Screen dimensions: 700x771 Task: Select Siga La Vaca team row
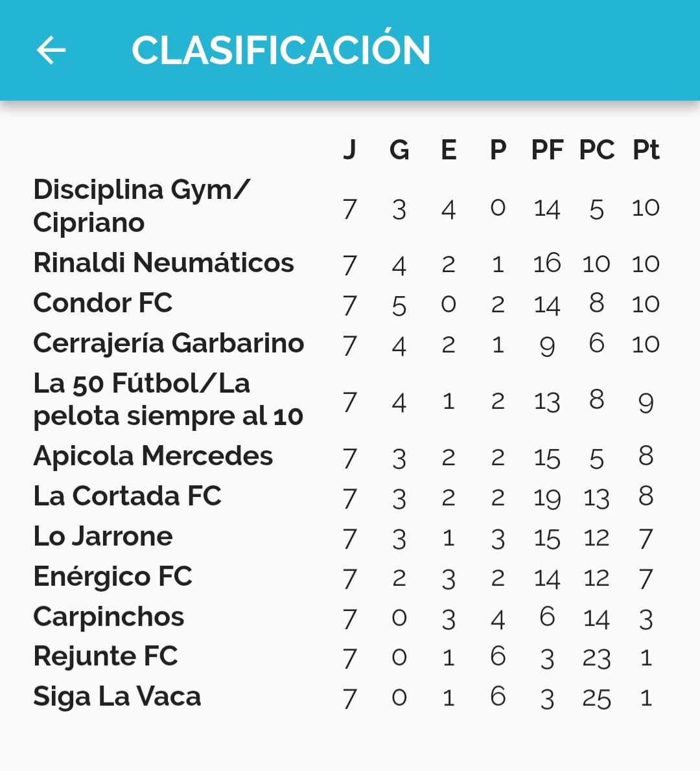117,696
